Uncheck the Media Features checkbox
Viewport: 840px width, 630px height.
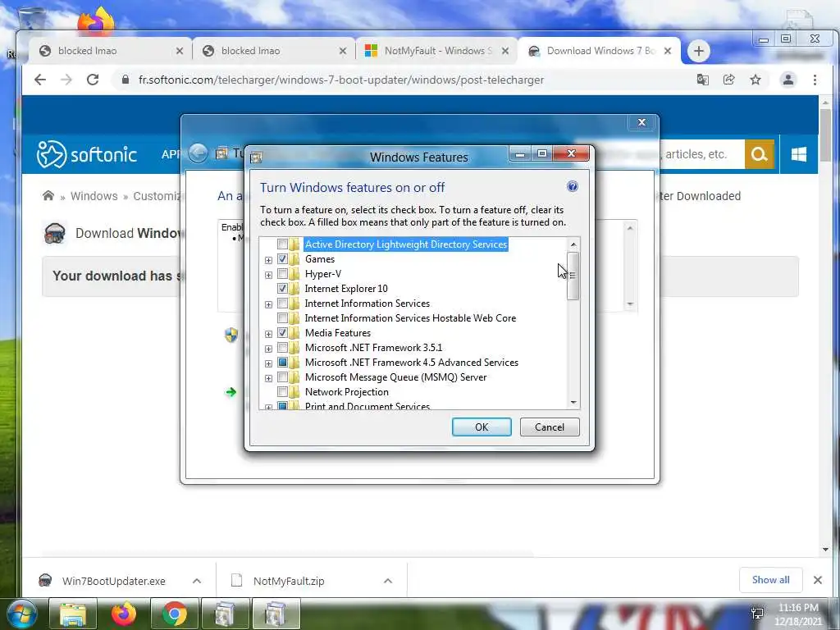pyautogui.click(x=282, y=333)
